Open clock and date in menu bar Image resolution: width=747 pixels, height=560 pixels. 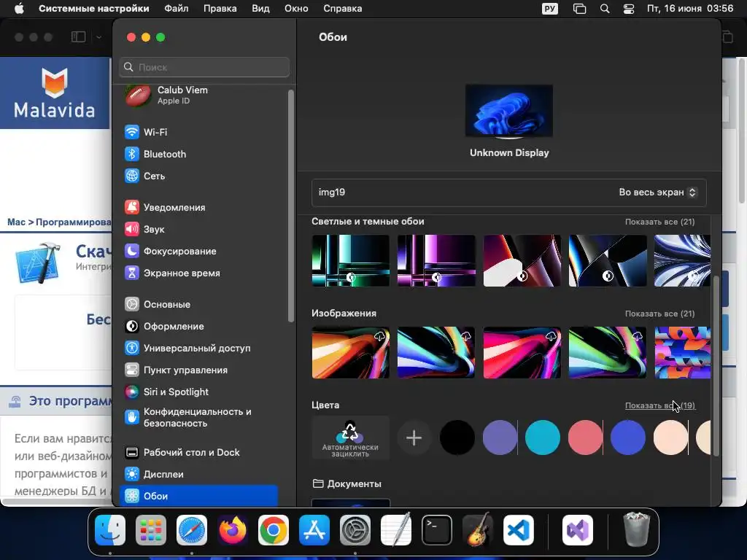(x=690, y=9)
